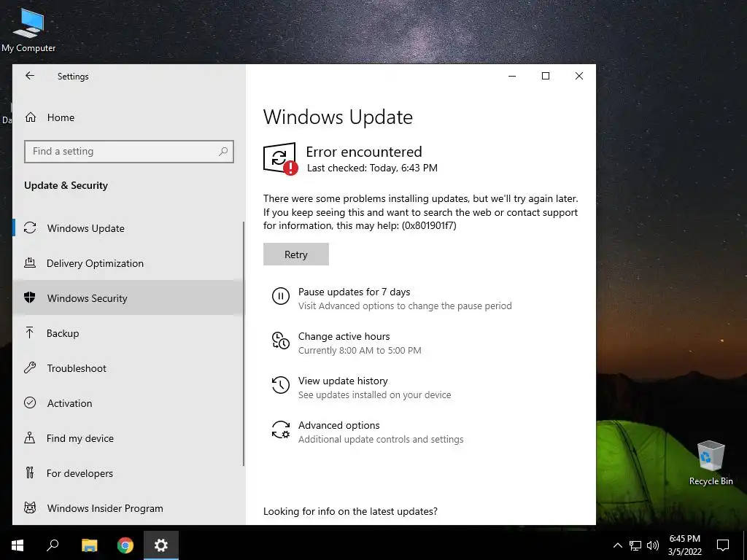Click the magnifier icon in search box
The image size is (747, 560).
click(223, 152)
